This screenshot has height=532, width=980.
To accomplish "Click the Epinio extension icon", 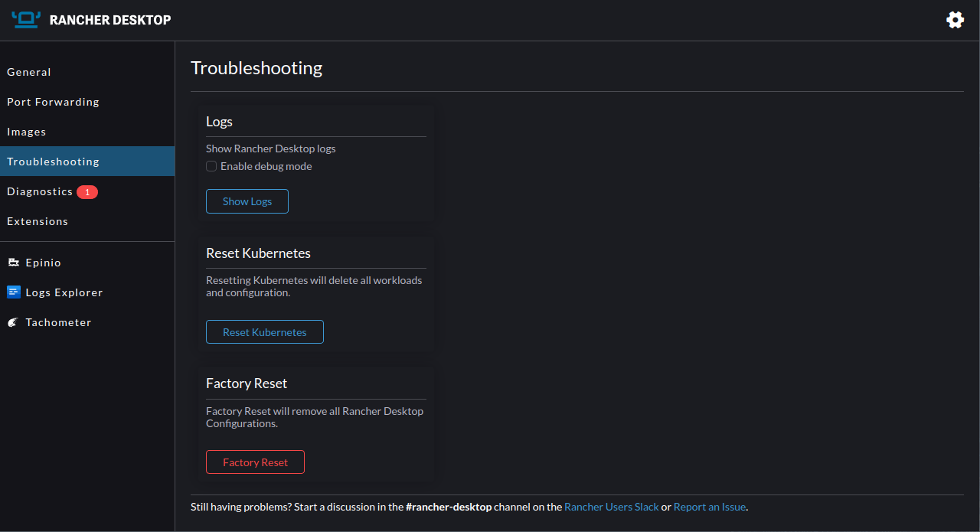I will tap(13, 262).
